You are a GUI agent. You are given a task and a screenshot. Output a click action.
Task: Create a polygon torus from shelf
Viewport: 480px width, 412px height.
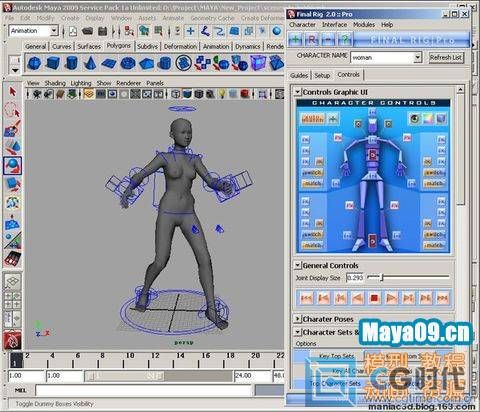(128, 63)
